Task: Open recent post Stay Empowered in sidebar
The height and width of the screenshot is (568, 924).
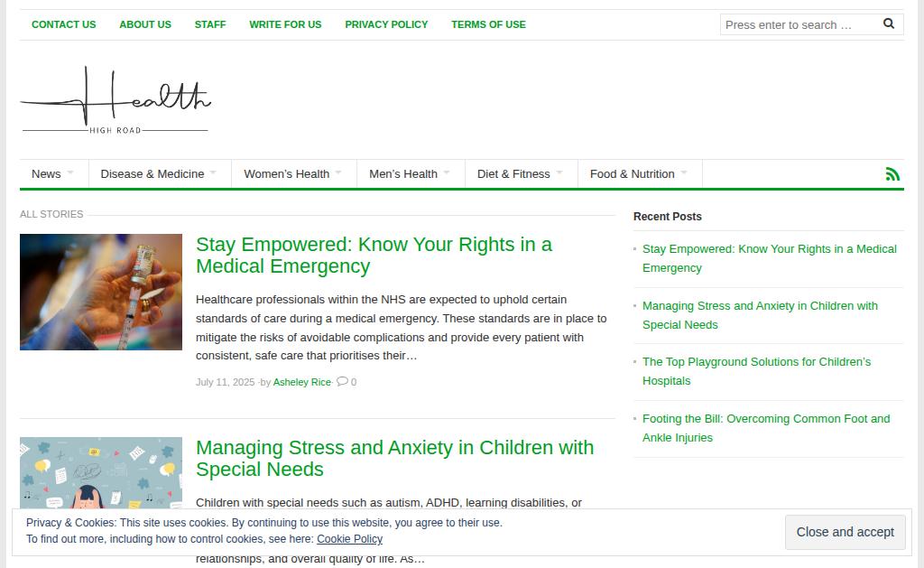Action: tap(769, 258)
